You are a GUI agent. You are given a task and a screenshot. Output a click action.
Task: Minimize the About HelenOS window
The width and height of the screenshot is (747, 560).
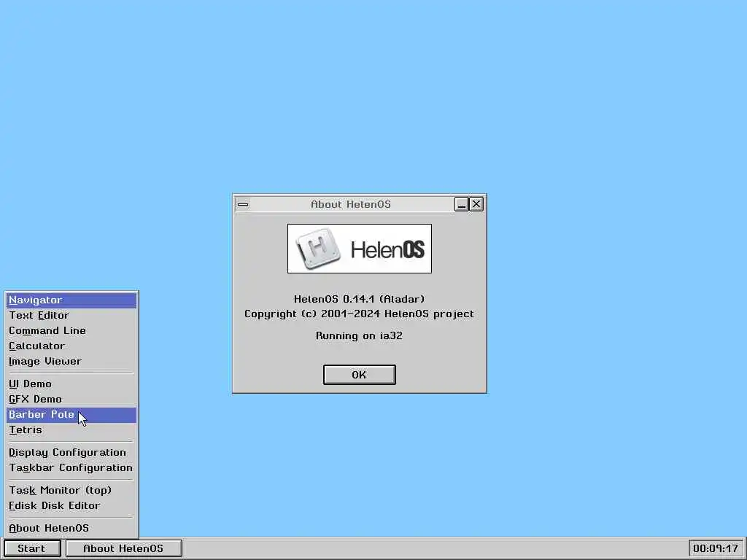(461, 204)
